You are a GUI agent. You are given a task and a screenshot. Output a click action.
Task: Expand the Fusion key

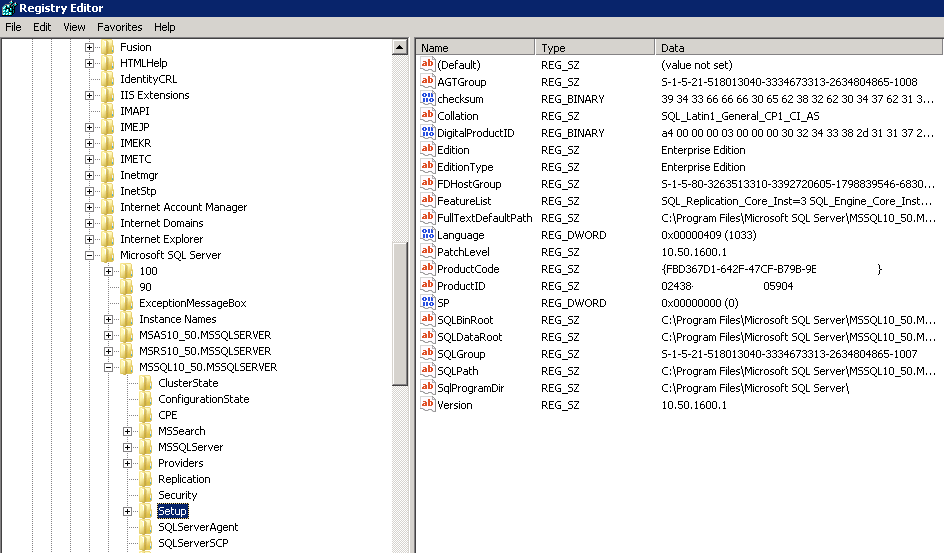pos(89,47)
